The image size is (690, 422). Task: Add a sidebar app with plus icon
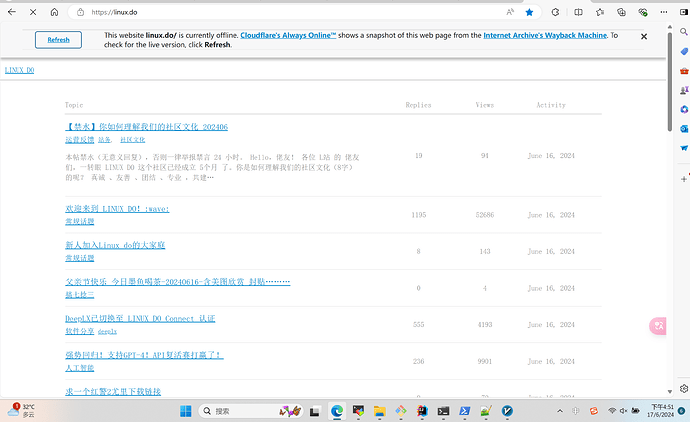tap(684, 179)
